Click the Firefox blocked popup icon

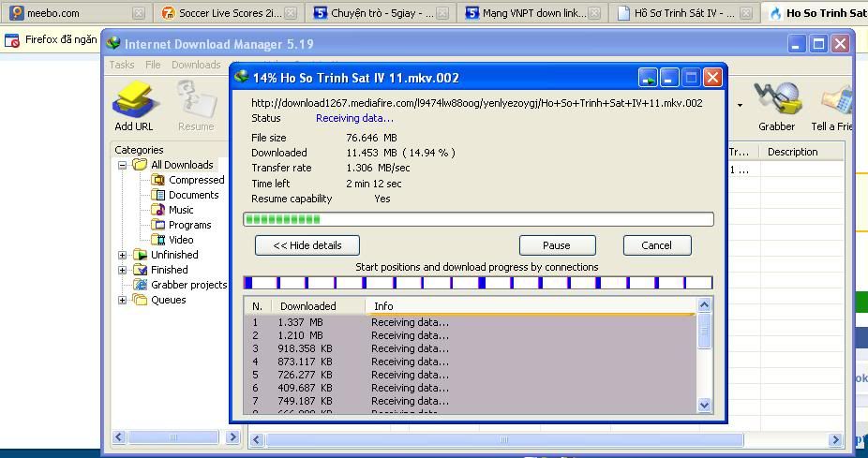[11, 40]
